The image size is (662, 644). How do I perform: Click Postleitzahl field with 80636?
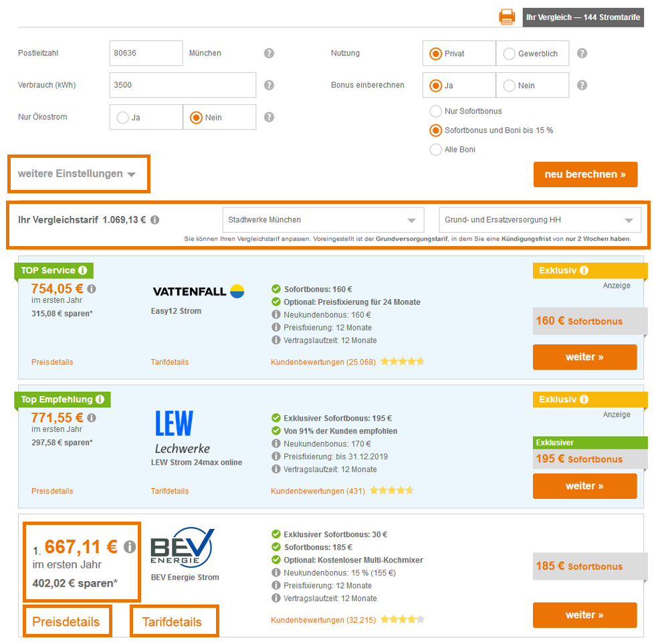pyautogui.click(x=146, y=53)
